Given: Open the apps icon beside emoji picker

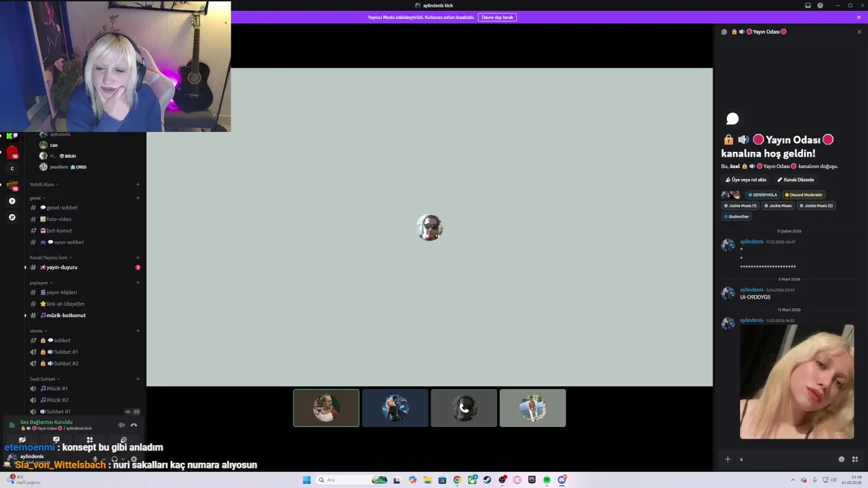Looking at the screenshot, I should [x=855, y=459].
